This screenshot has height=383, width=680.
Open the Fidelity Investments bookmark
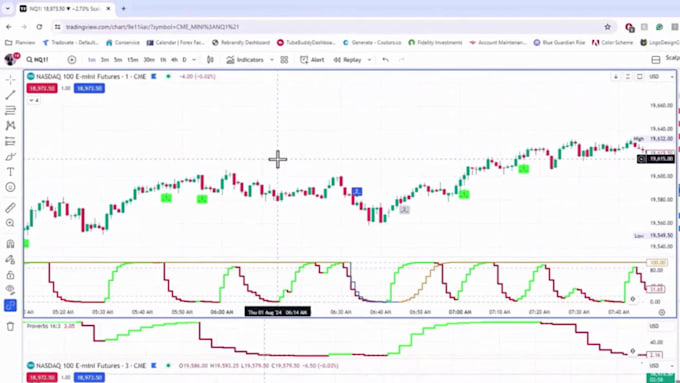pos(435,43)
